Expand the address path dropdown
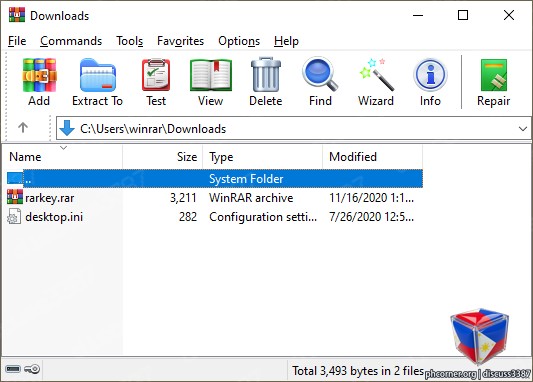 pyautogui.click(x=523, y=129)
